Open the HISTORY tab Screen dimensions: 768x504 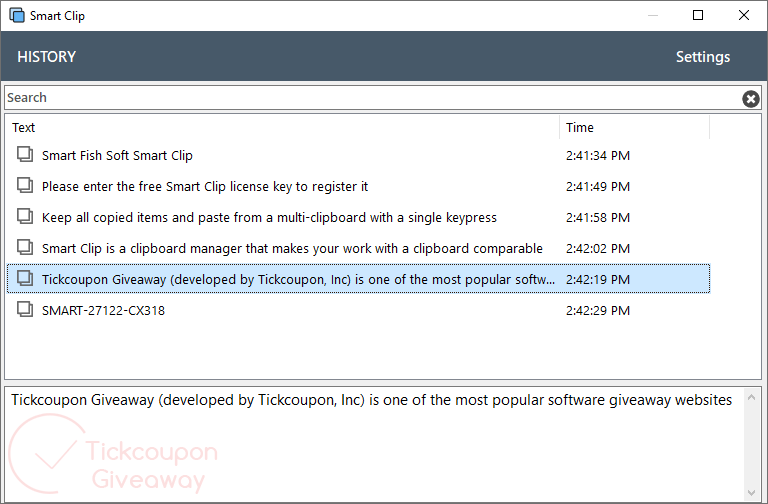47,57
